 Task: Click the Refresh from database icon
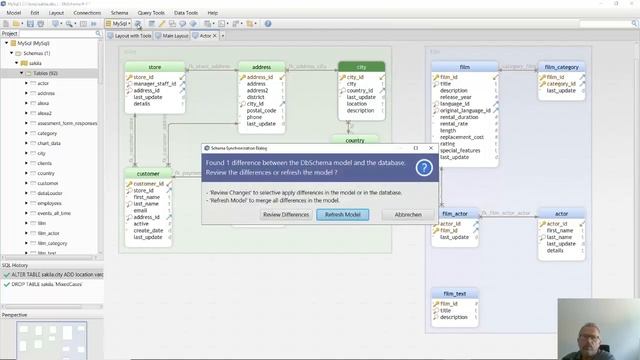coord(138,24)
